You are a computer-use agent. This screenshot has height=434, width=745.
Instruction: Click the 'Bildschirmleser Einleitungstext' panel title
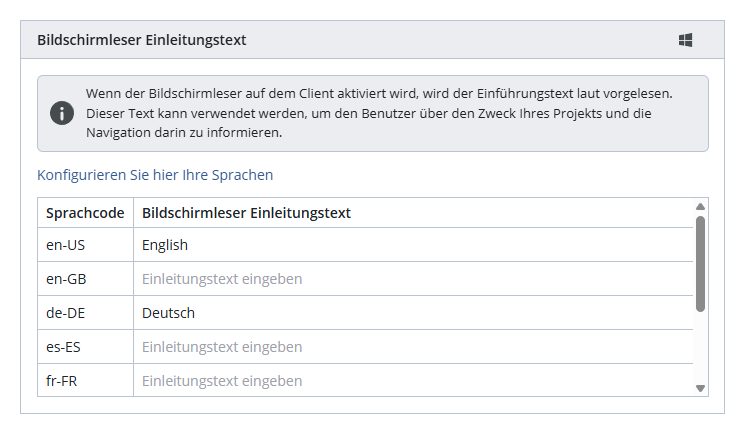click(x=142, y=40)
